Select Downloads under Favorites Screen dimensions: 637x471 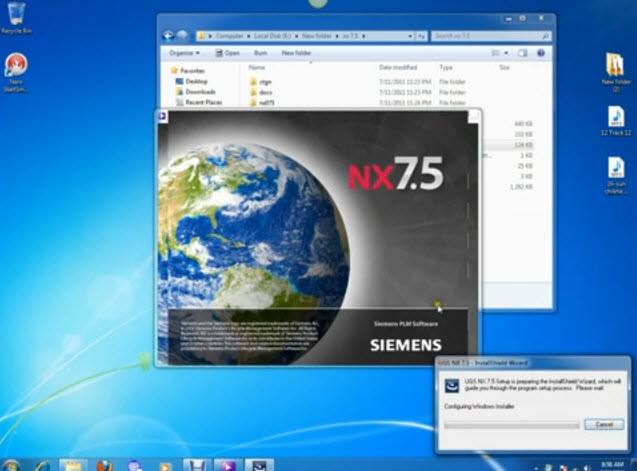coord(200,92)
